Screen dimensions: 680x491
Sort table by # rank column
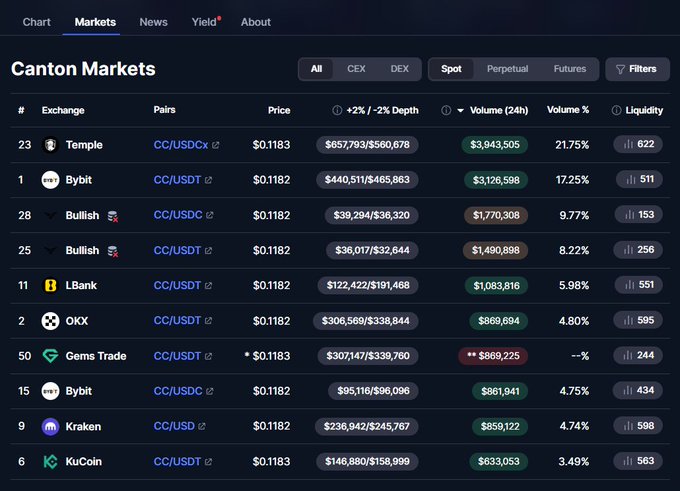pyautogui.click(x=21, y=110)
